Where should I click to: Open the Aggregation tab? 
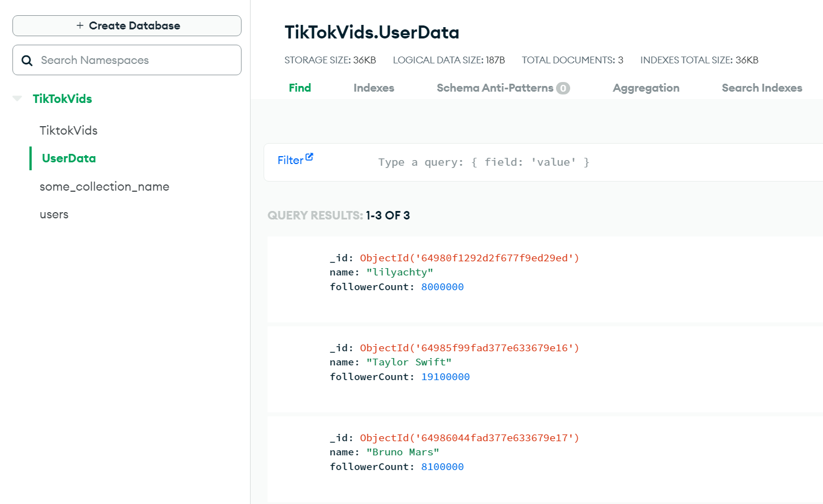click(x=646, y=88)
